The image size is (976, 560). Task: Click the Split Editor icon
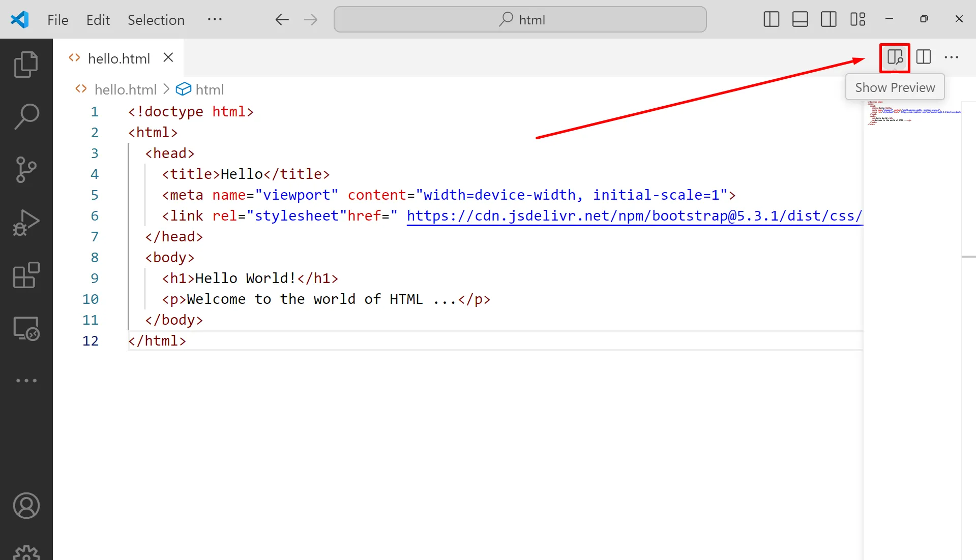[x=923, y=57]
